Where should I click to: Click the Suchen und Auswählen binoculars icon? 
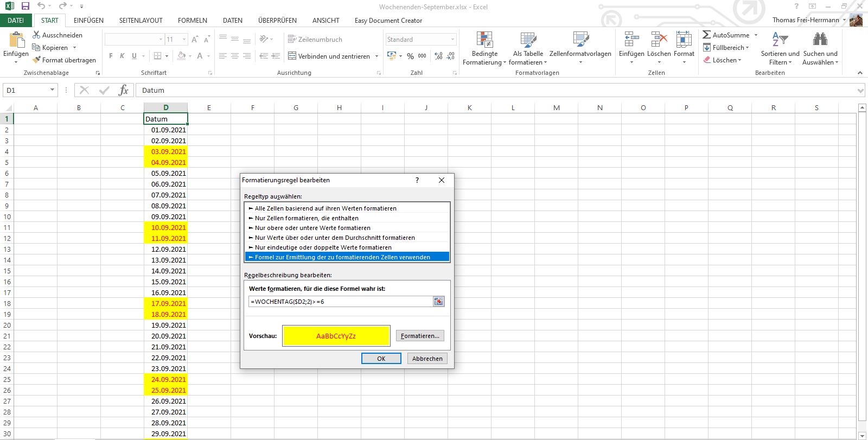(820, 40)
